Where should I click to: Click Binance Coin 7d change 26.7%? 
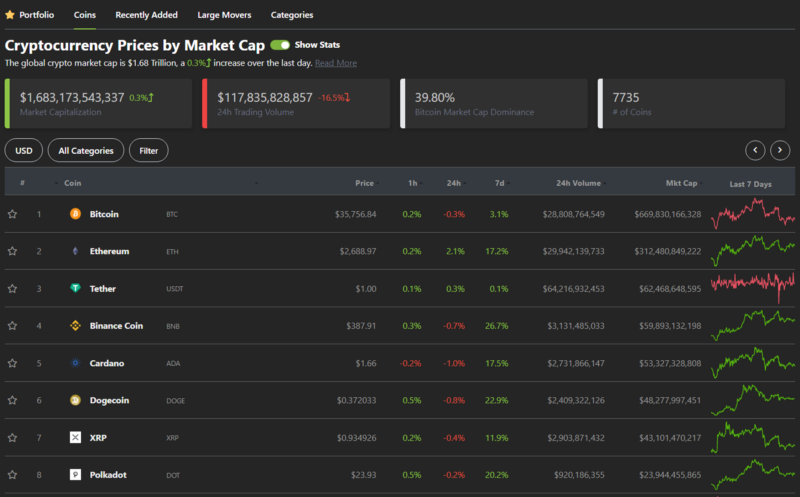click(496, 326)
